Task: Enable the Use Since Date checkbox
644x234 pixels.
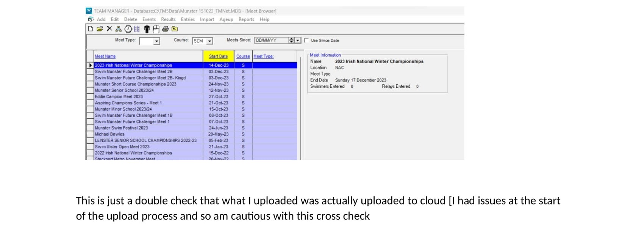Action: click(x=306, y=41)
